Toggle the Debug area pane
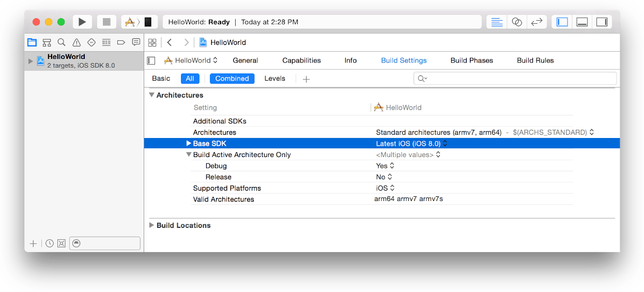Screen dimensions: 644x292 582,22
